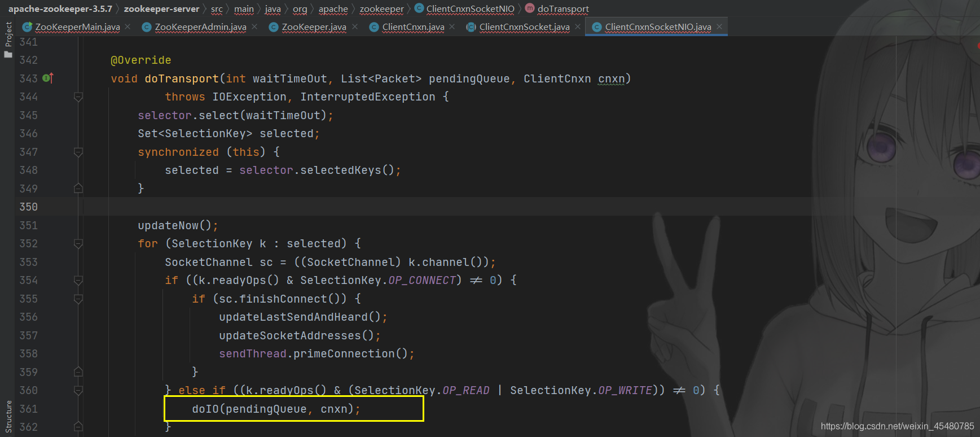The width and height of the screenshot is (980, 437).
Task: Click line number 343 in the gutter
Action: click(28, 78)
